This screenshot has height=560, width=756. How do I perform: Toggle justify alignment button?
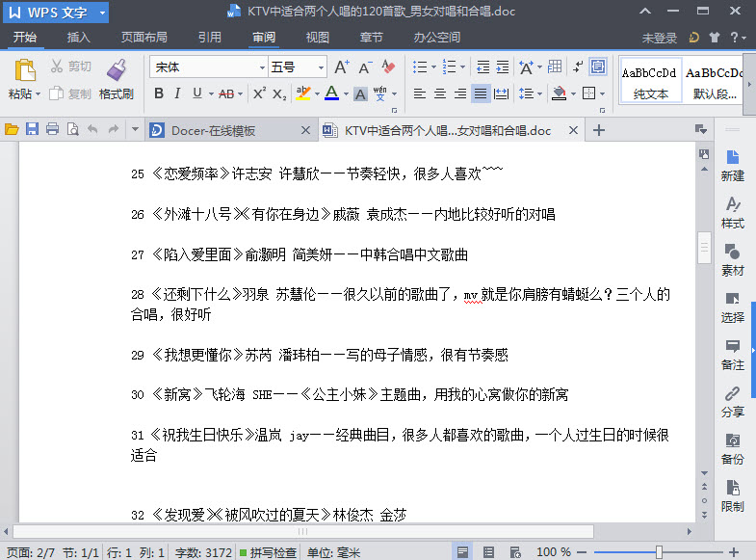pyautogui.click(x=481, y=93)
